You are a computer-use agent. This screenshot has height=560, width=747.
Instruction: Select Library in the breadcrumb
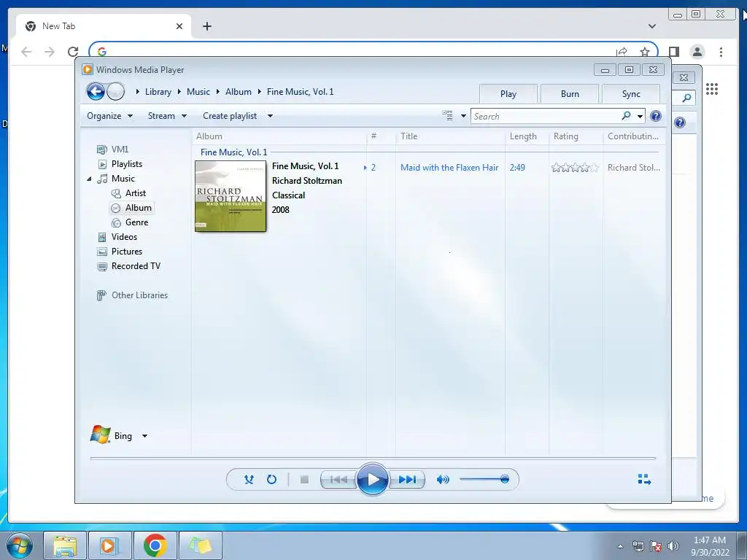158,92
